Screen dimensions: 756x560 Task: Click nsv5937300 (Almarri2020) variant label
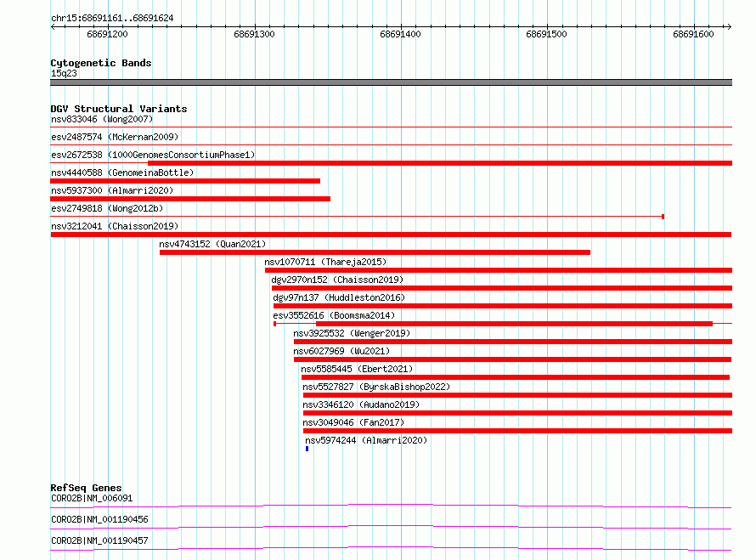[112, 190]
